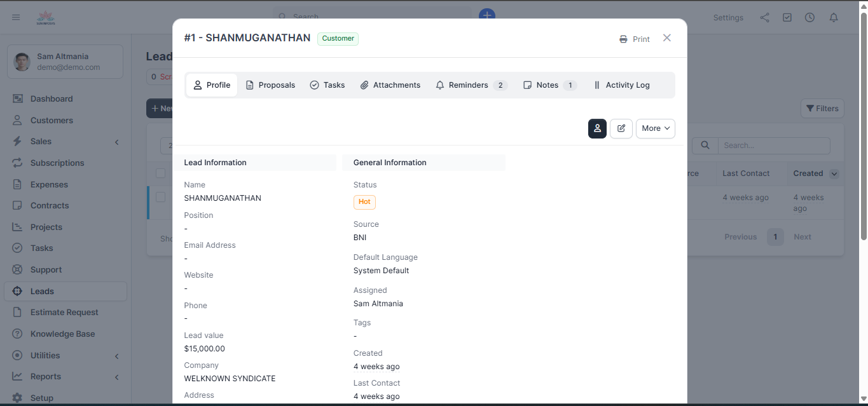Click the magnifier in the global search bar

[282, 16]
